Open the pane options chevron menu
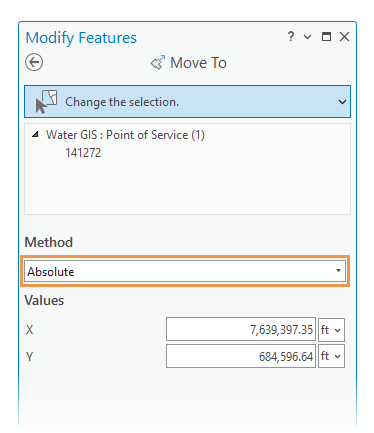374x433 pixels. coord(308,37)
